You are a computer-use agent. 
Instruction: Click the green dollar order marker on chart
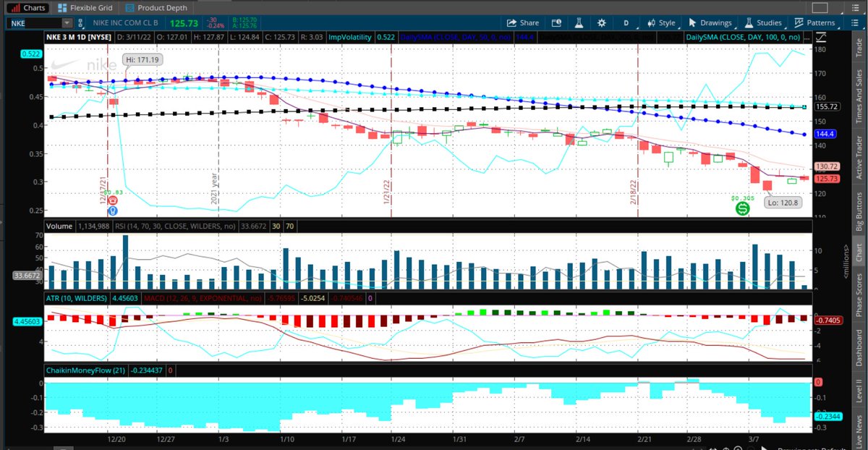(x=742, y=210)
